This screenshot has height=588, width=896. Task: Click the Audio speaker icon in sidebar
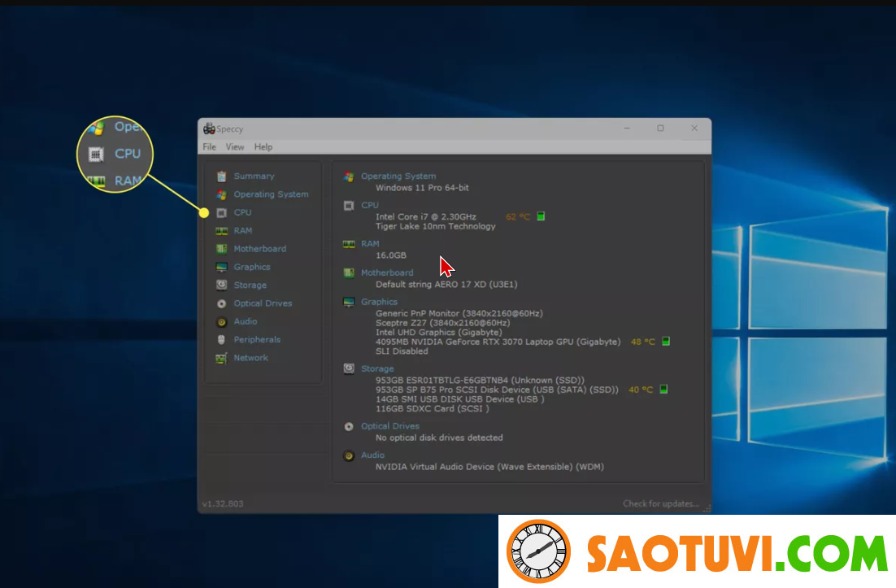tap(222, 322)
